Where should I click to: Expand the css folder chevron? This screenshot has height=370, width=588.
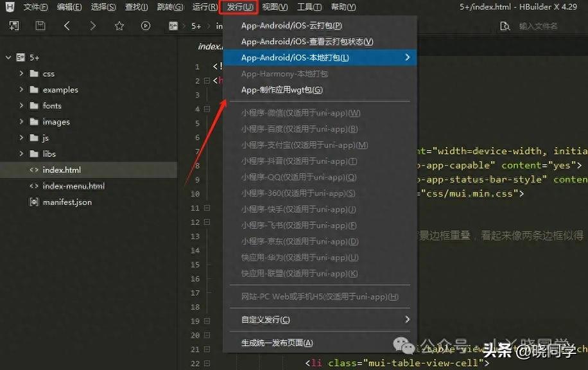point(21,73)
